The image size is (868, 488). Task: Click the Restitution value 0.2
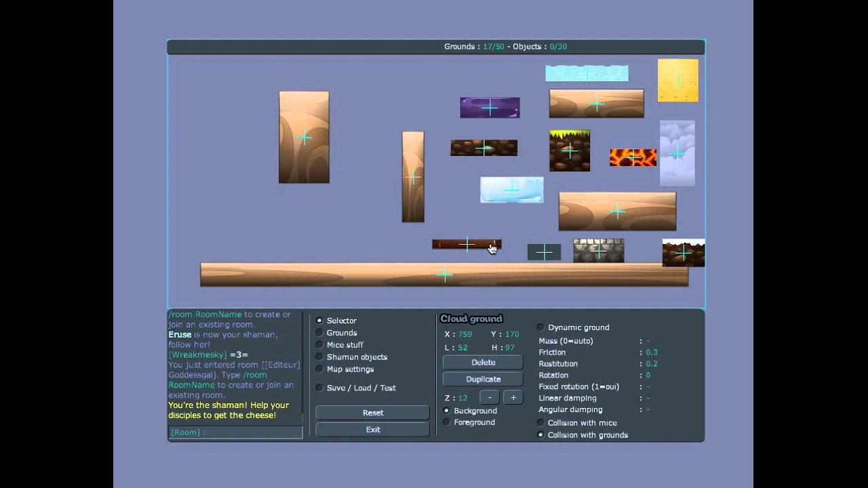tap(652, 364)
